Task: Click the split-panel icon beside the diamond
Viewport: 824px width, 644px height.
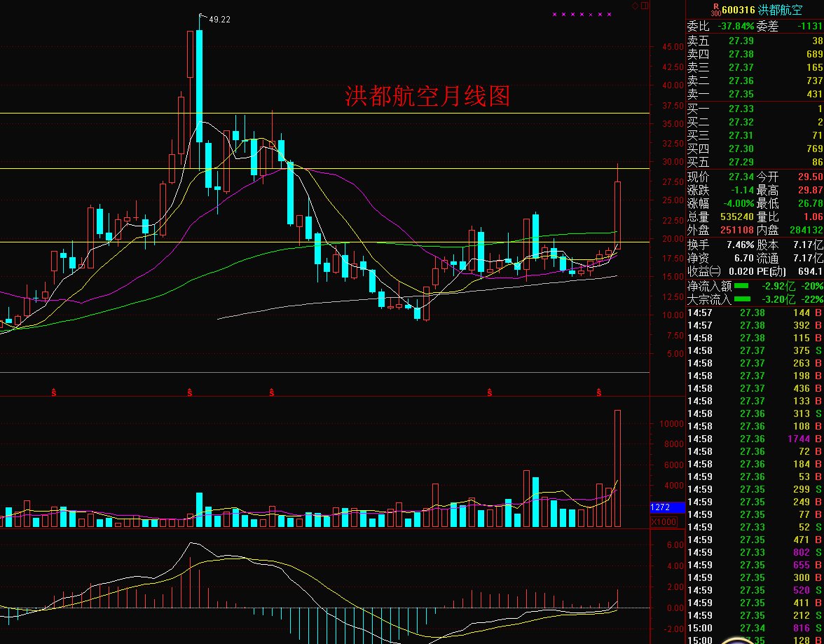Action: (x=644, y=6)
